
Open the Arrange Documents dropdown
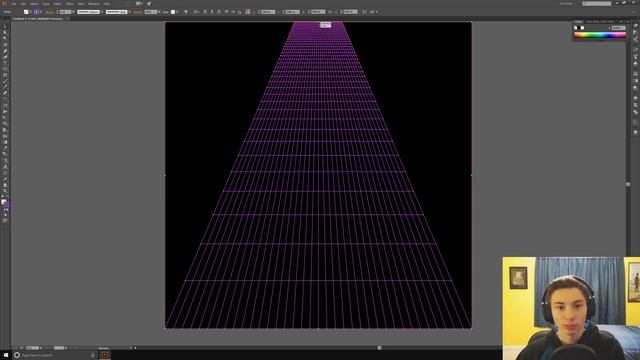(139, 4)
